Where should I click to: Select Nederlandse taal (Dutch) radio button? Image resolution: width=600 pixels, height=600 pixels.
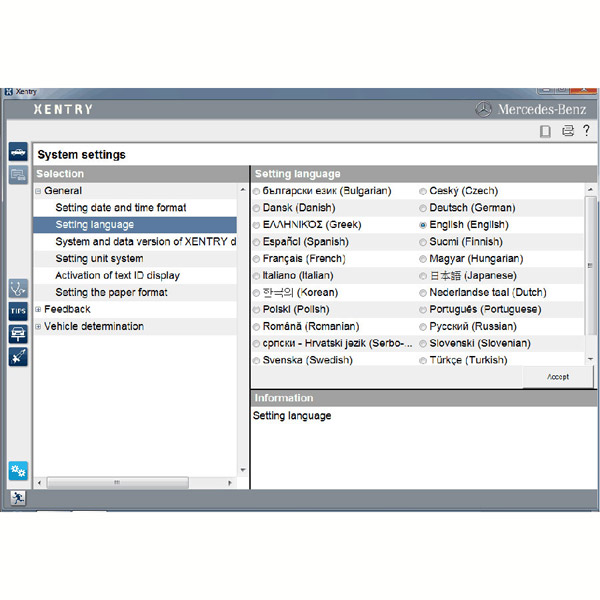click(423, 293)
